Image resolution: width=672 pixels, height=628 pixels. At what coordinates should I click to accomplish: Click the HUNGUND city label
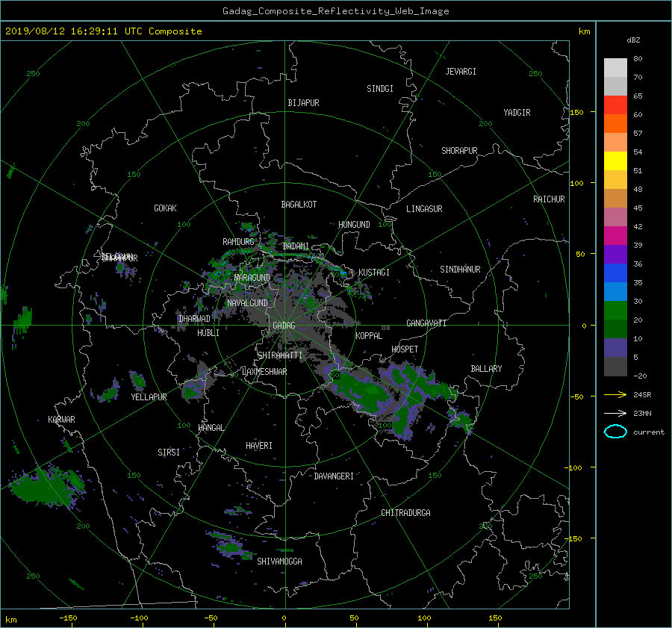point(354,225)
